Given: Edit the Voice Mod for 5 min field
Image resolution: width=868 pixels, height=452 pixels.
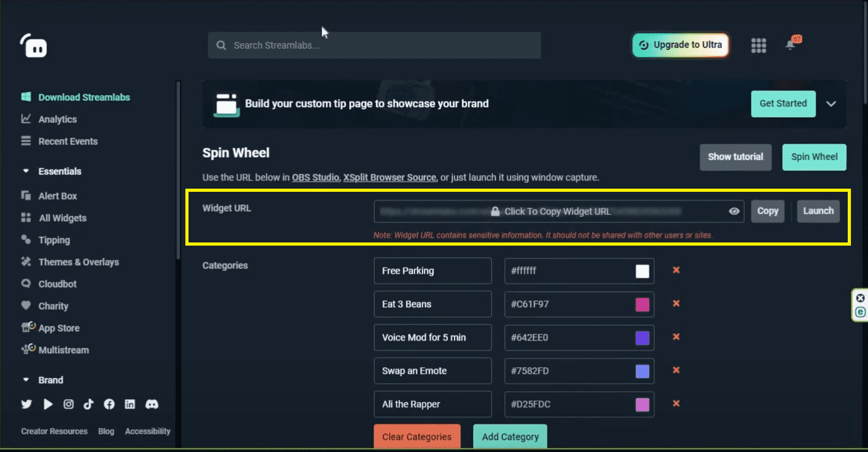Looking at the screenshot, I should 433,337.
